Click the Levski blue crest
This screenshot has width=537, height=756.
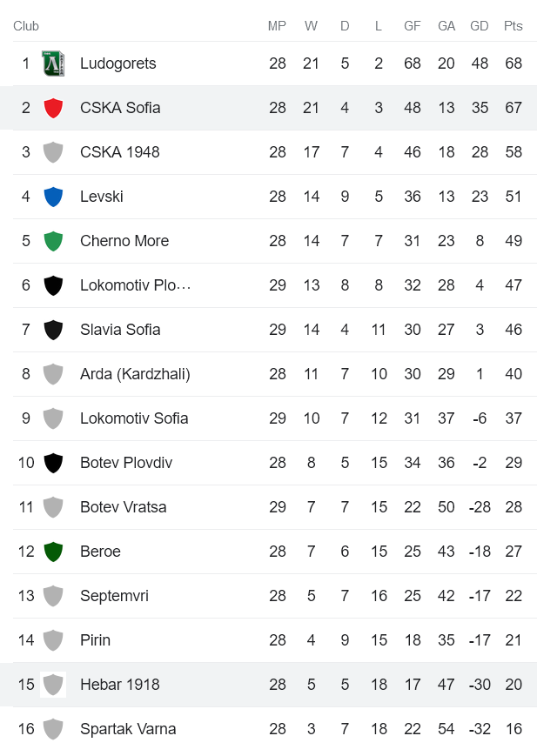pos(53,196)
